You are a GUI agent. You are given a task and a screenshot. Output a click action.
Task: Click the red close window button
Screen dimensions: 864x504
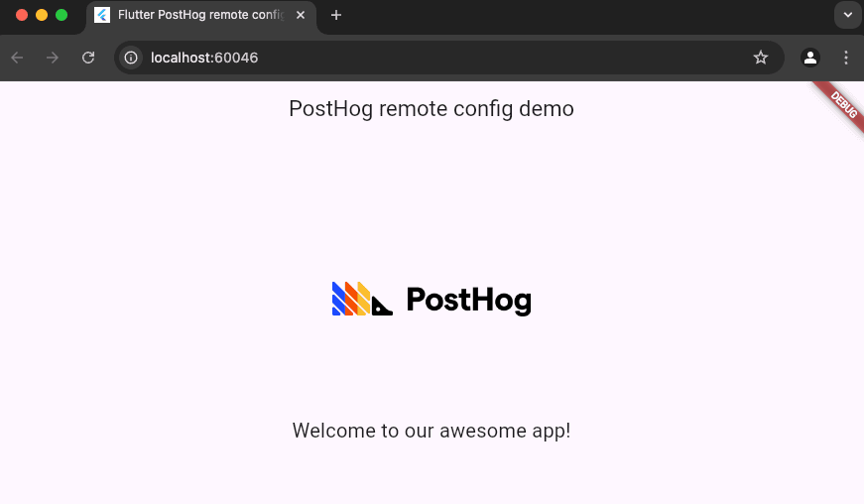click(22, 15)
